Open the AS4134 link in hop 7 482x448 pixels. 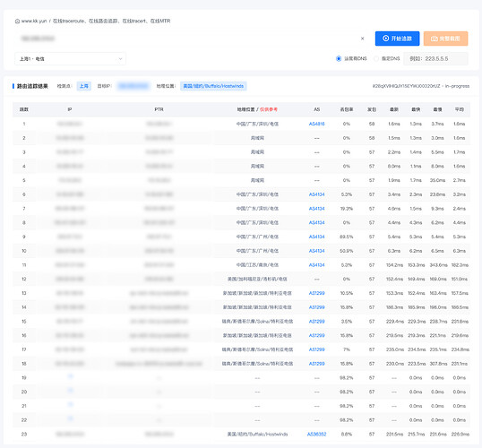click(x=316, y=209)
